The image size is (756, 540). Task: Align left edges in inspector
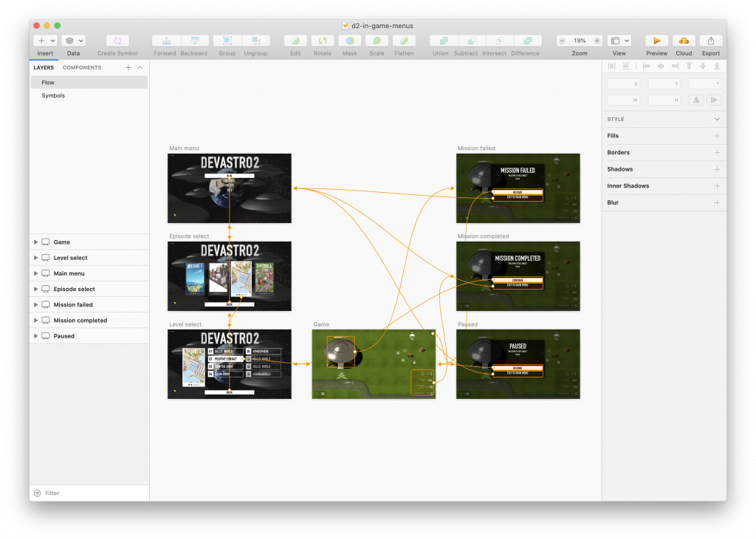click(647, 66)
